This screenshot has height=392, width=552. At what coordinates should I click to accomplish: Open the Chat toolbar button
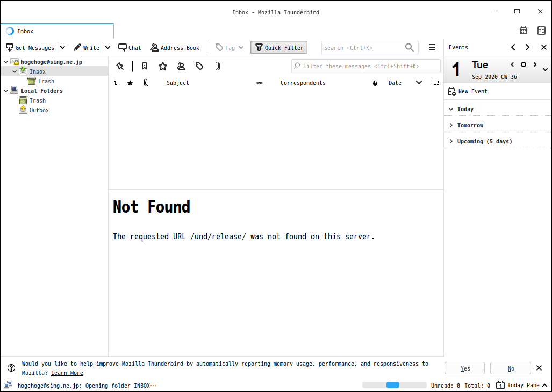tap(130, 47)
